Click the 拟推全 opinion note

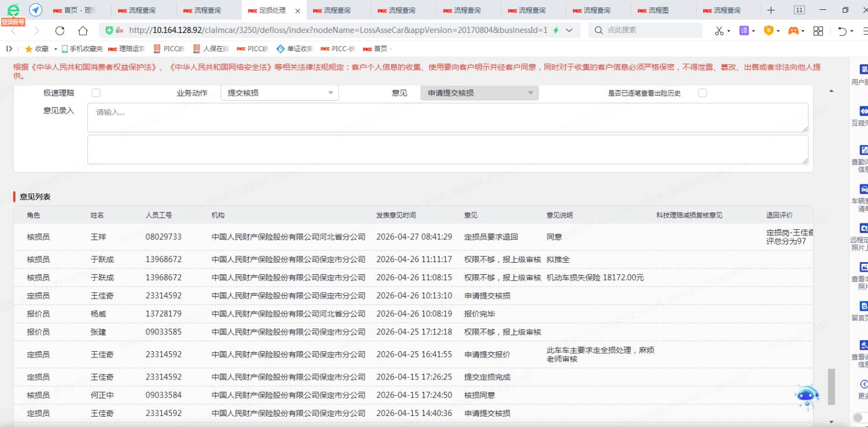558,260
